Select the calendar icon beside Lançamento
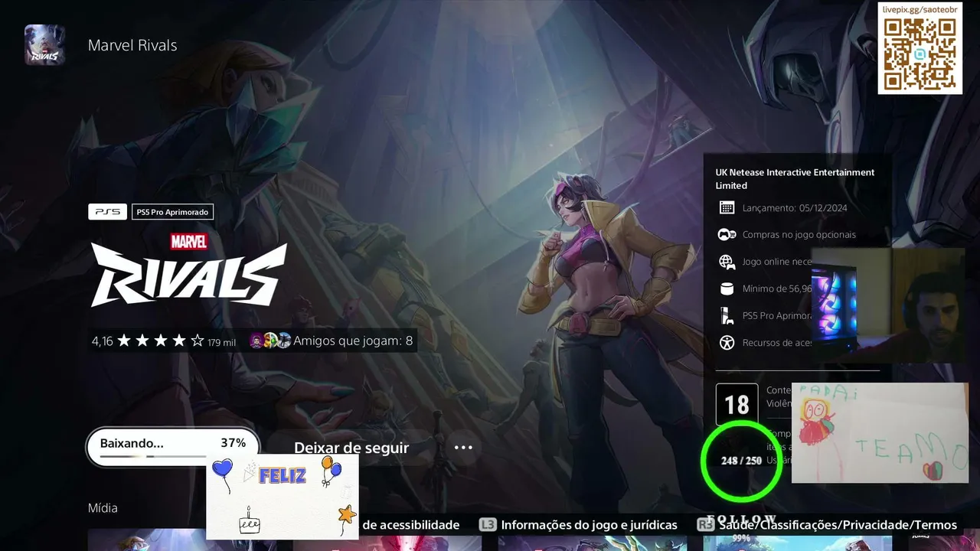980x551 pixels. tap(727, 208)
